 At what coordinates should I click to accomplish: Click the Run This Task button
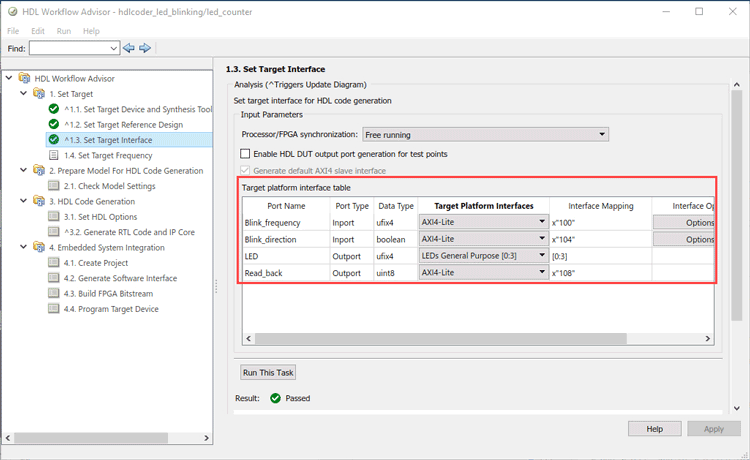269,372
